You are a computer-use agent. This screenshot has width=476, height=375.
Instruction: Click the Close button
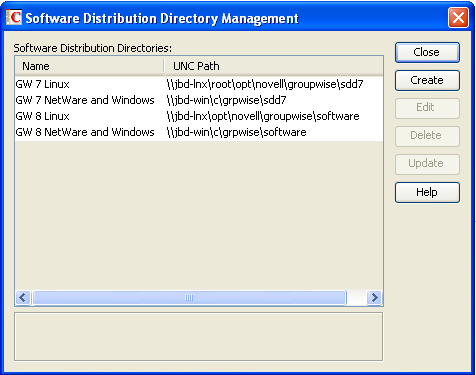tap(427, 52)
